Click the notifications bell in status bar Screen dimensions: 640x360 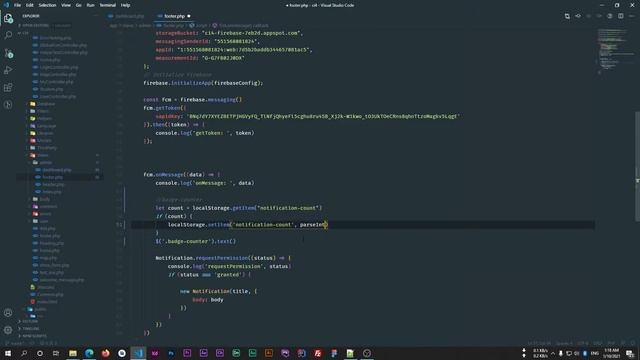633,343
